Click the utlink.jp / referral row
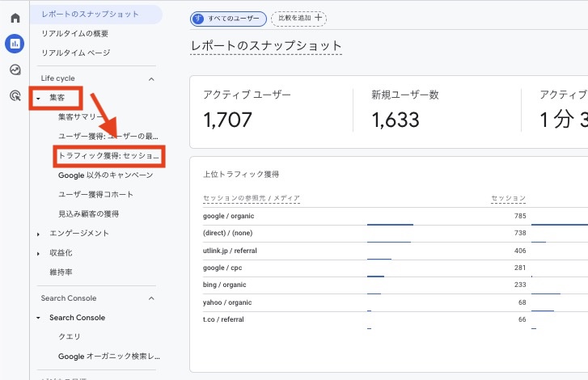Screen dimensions: 588x380 pos(230,251)
